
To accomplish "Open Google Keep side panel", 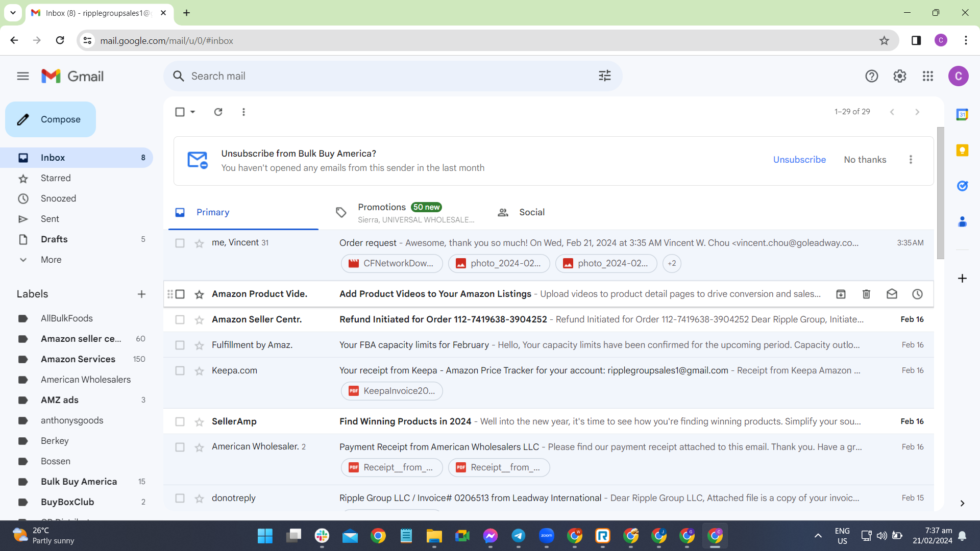I will [x=962, y=151].
